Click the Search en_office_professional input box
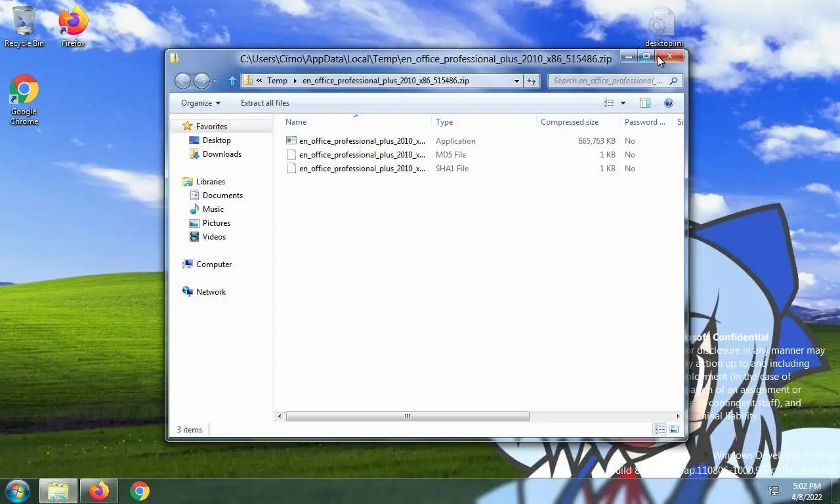 [x=608, y=81]
